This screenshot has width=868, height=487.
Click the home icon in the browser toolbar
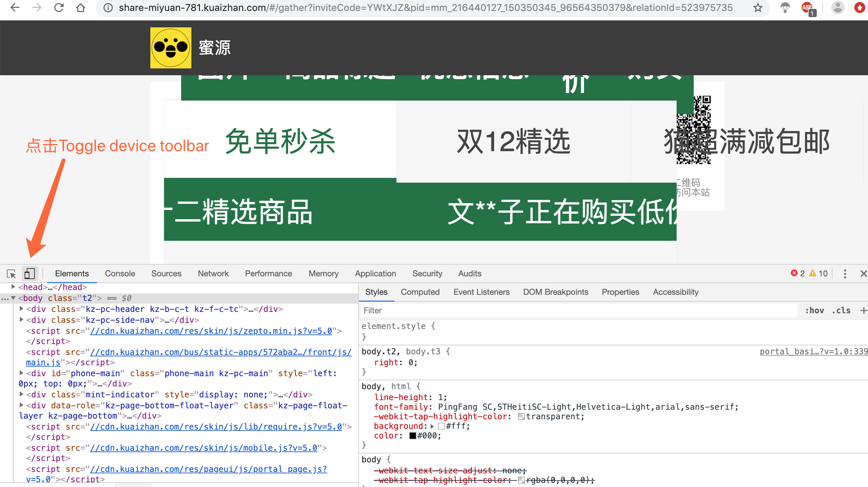tap(81, 8)
